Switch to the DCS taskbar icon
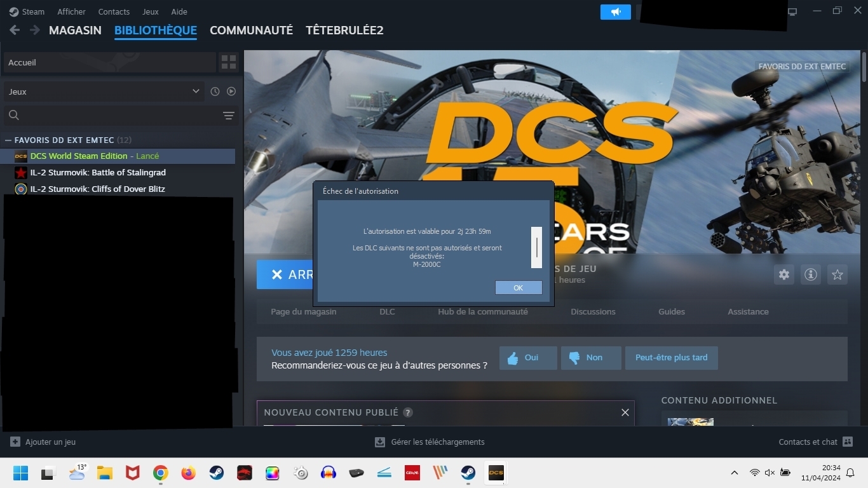This screenshot has height=488, width=868. click(496, 473)
